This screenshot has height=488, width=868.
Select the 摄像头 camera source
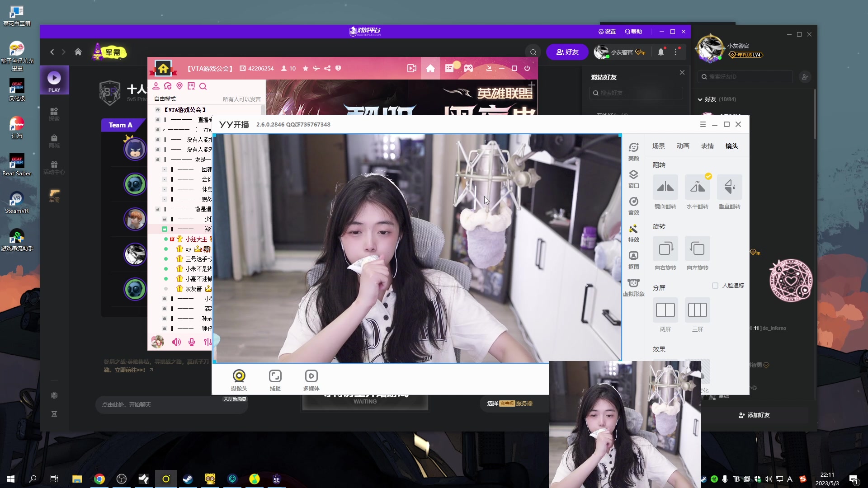coord(239,380)
